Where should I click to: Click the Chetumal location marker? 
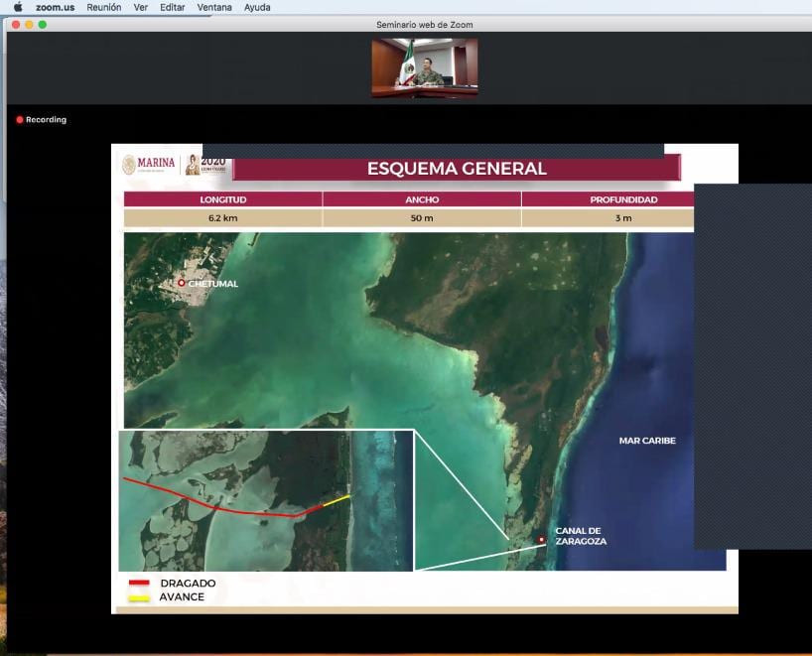[181, 283]
